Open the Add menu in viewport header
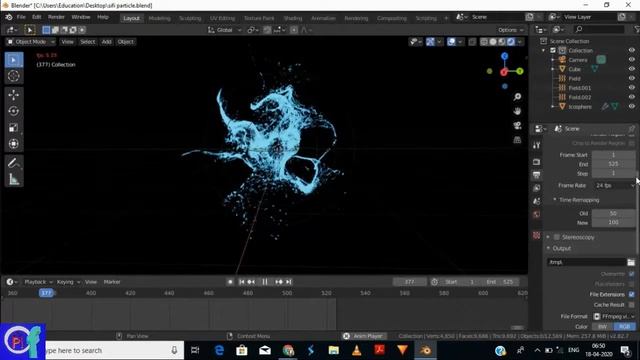The width and height of the screenshot is (640, 360). (107, 42)
